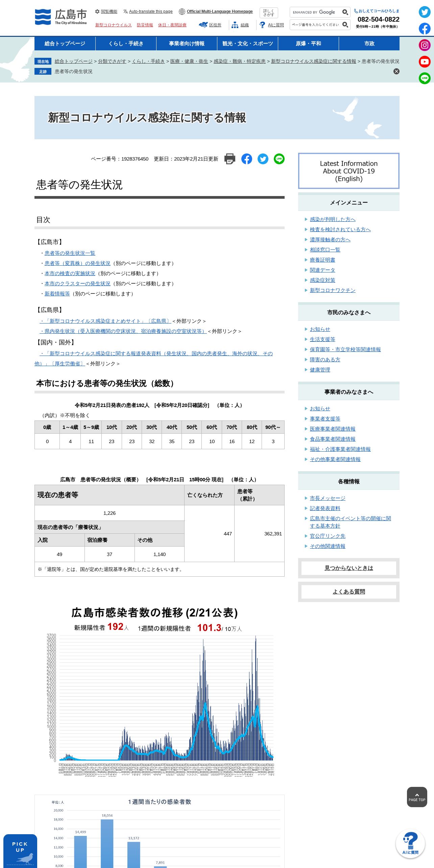Open くらし・手続き navigation tab
Image resolution: width=434 pixels, height=868 pixels.
click(x=126, y=44)
